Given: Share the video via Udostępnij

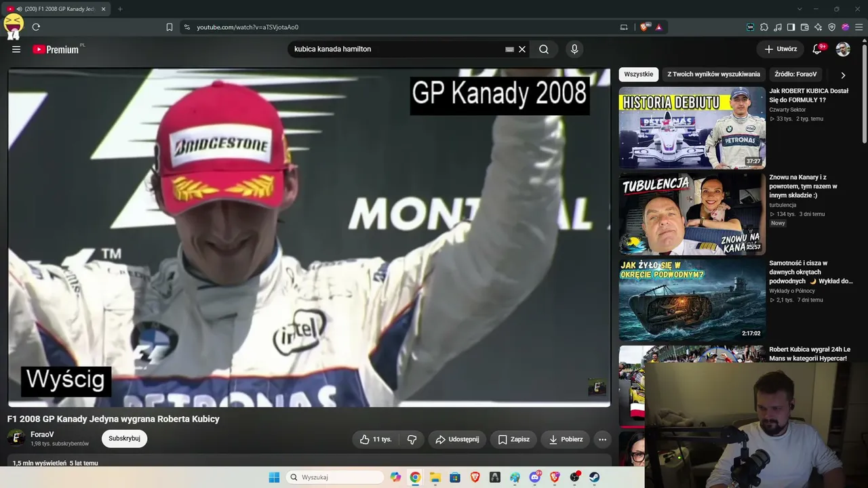Looking at the screenshot, I should point(457,439).
